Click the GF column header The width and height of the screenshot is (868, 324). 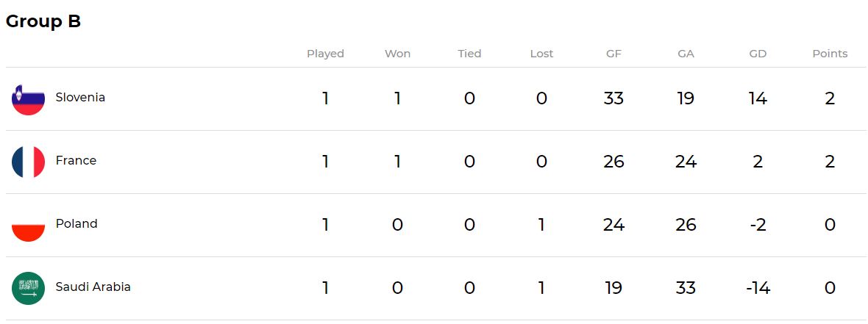(613, 54)
